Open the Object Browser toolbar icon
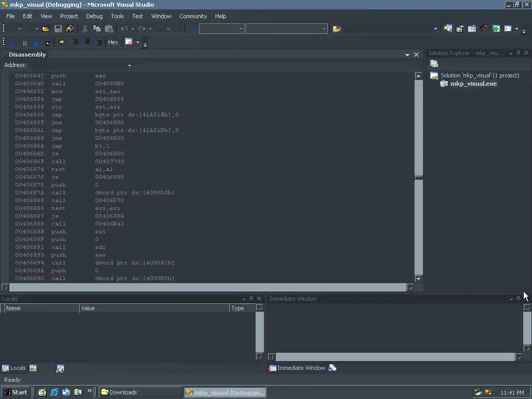Viewport: 532px width, 399px height. [x=472, y=29]
